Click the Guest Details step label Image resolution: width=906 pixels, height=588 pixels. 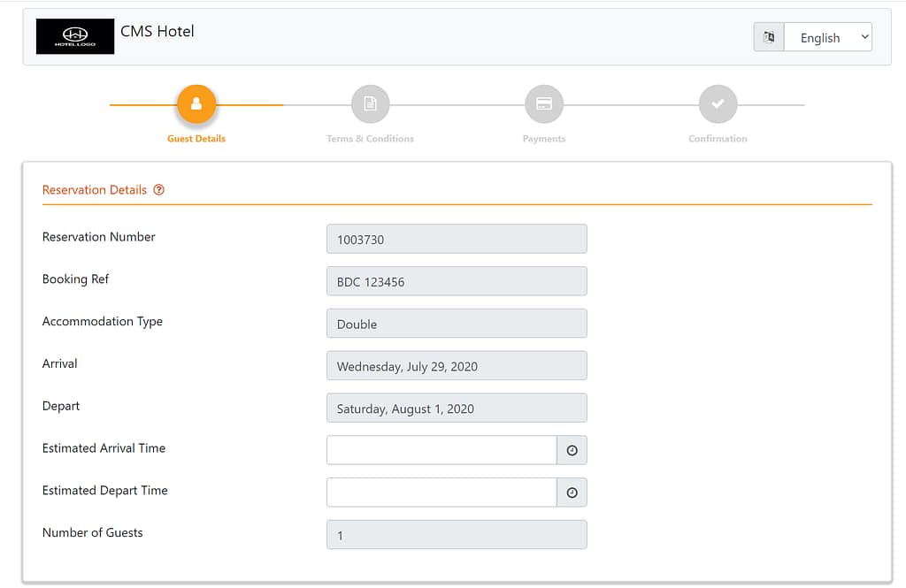click(196, 138)
